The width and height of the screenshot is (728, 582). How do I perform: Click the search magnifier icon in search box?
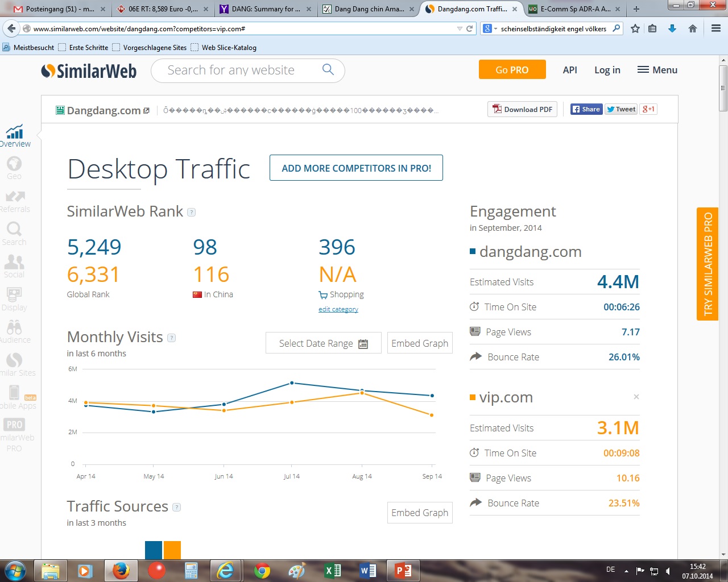pos(328,70)
